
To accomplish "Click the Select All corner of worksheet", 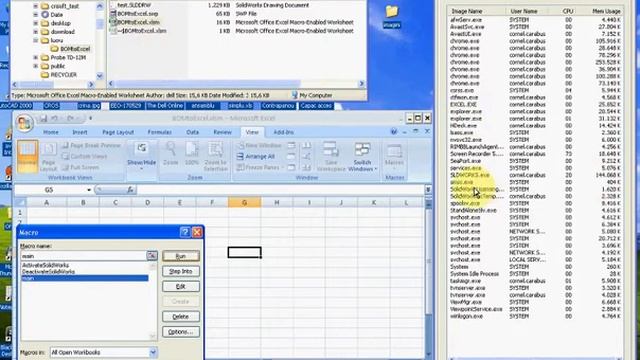I will tap(20, 202).
